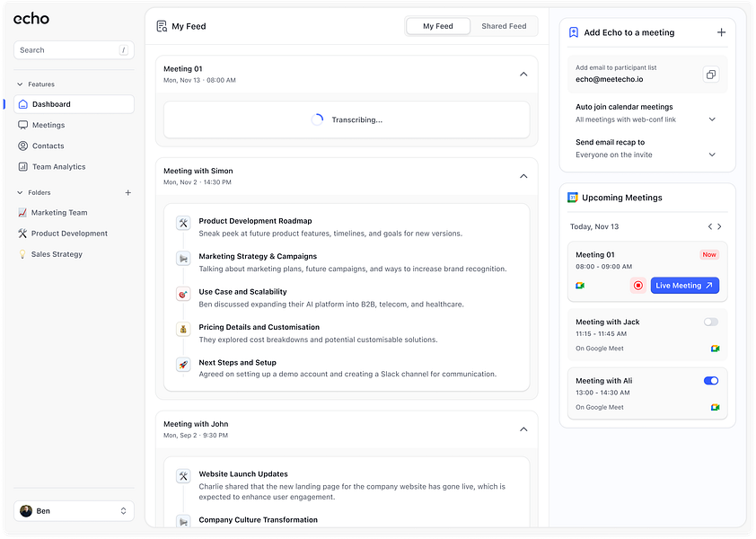Click the plus icon beside Add Echo to a meeting

[721, 32]
